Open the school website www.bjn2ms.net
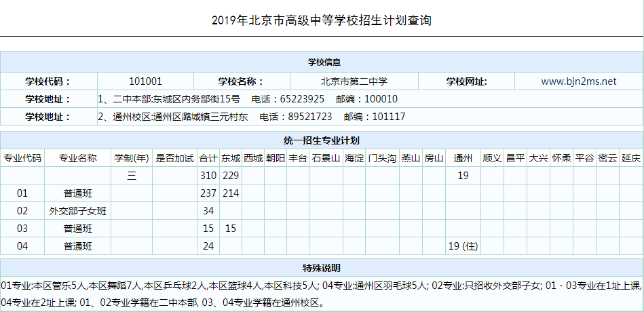The height and width of the screenshot is (312, 644). pyautogui.click(x=579, y=81)
